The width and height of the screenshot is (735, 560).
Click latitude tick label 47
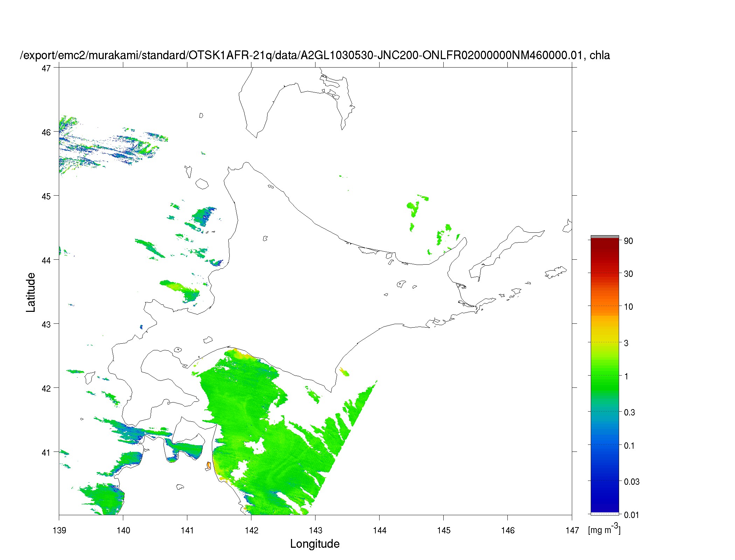pyautogui.click(x=46, y=68)
